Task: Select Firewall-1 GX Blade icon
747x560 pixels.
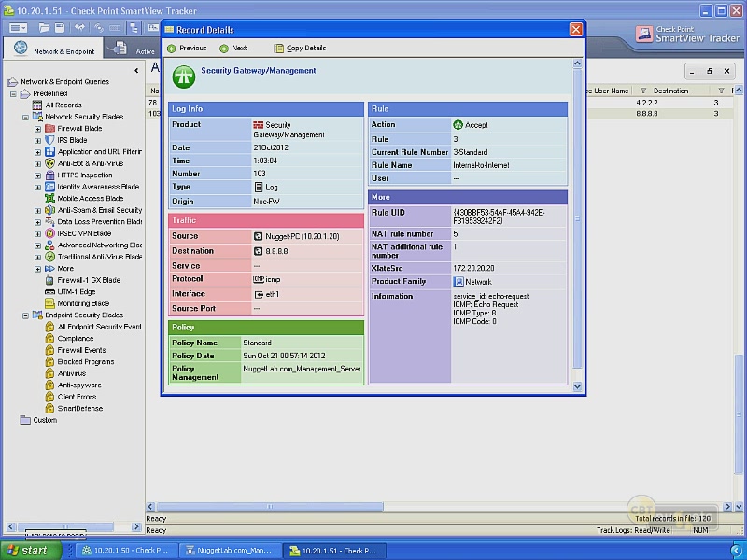Action: 49,280
